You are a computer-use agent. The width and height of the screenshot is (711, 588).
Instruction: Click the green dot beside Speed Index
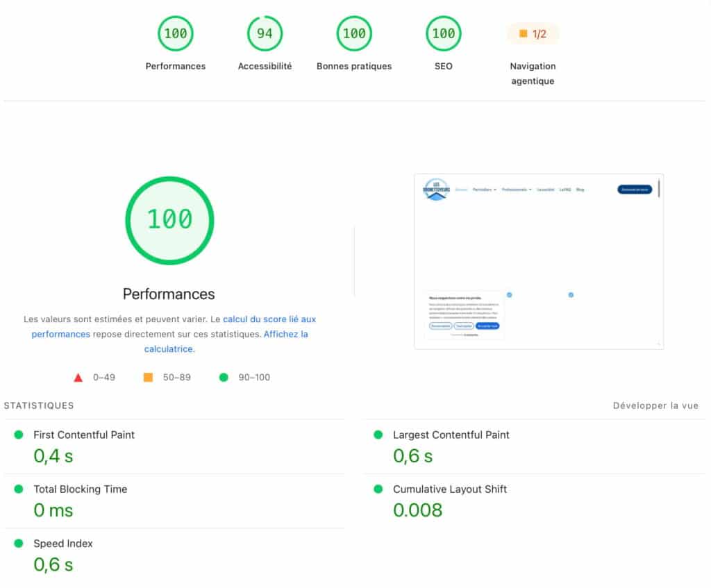coord(19,543)
